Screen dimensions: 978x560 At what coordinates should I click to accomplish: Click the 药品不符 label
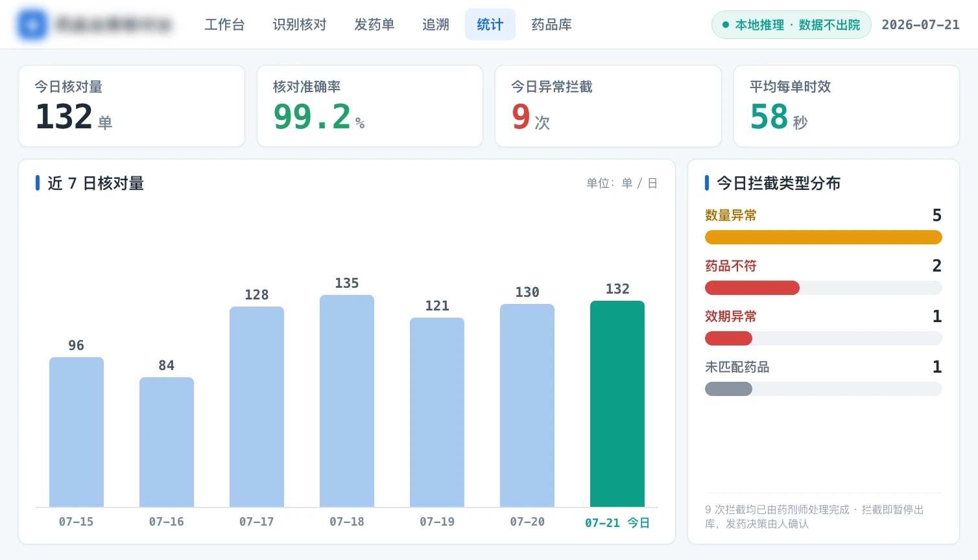(731, 266)
